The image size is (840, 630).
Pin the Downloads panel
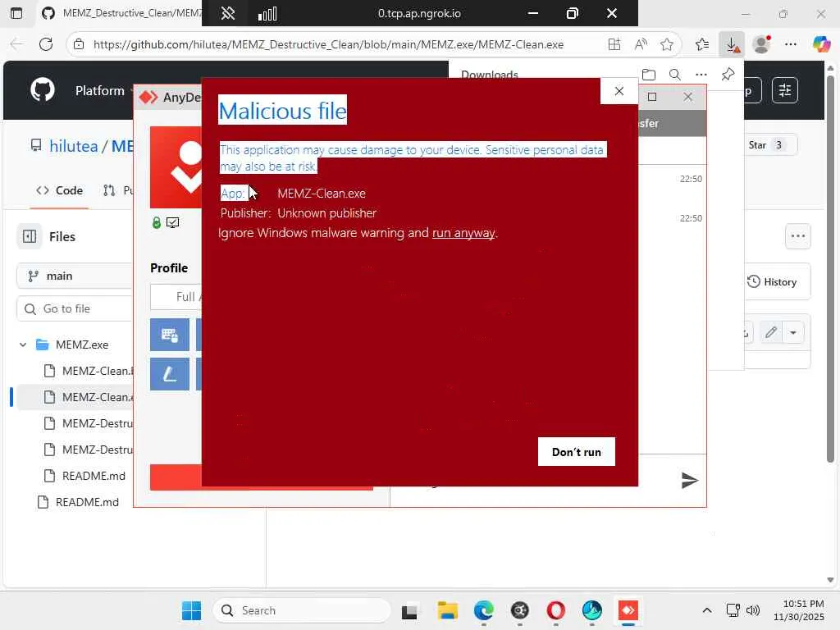[x=728, y=75]
